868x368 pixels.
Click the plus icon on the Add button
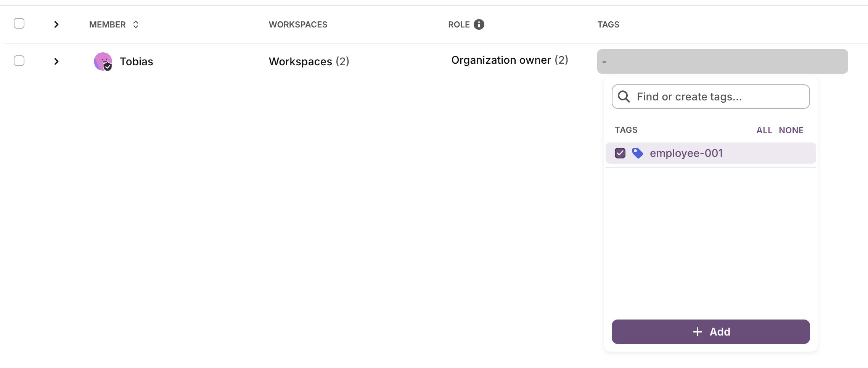(x=698, y=332)
